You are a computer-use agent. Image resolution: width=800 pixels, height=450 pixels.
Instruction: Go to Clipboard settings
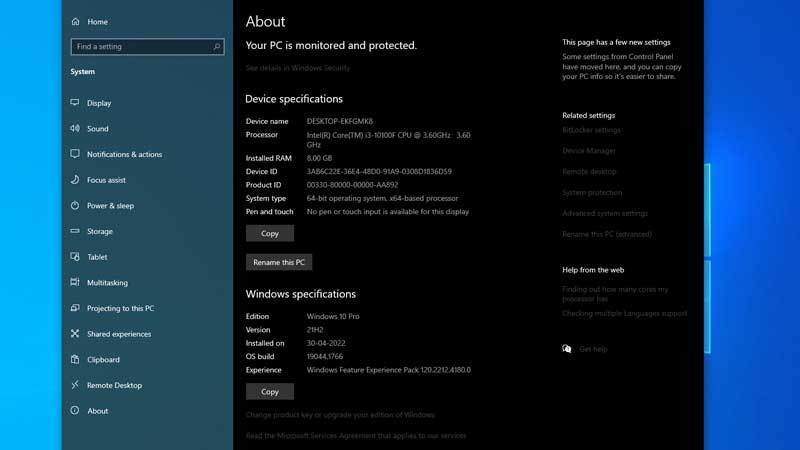tap(103, 360)
